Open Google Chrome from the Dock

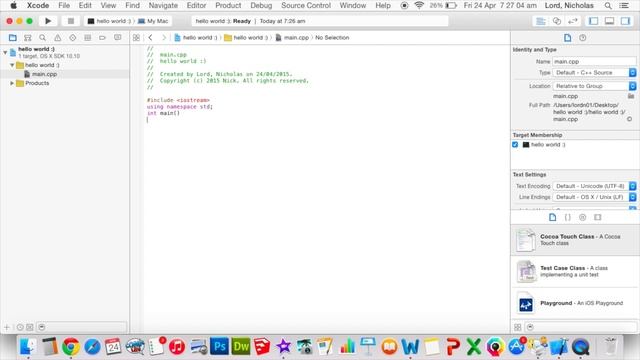point(71,347)
